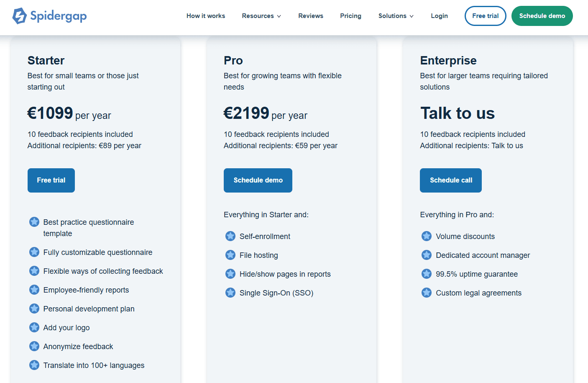588x383 pixels.
Task: Click star icon beside Custom legal agreements
Action: pyautogui.click(x=427, y=293)
